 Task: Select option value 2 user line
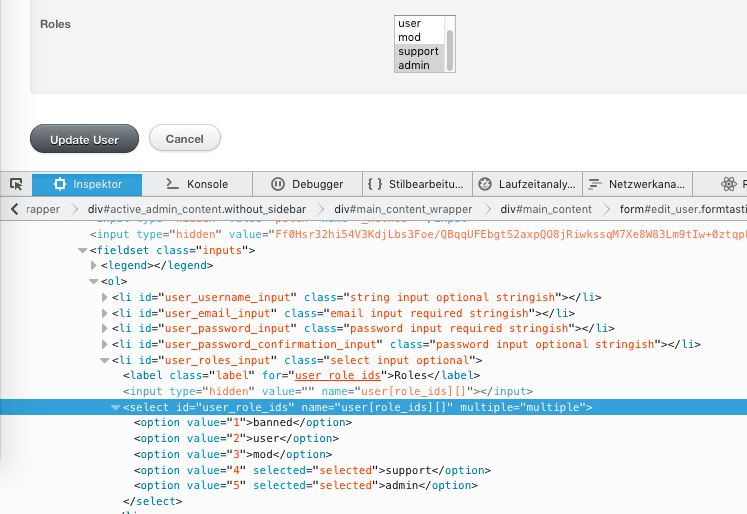tap(236, 438)
